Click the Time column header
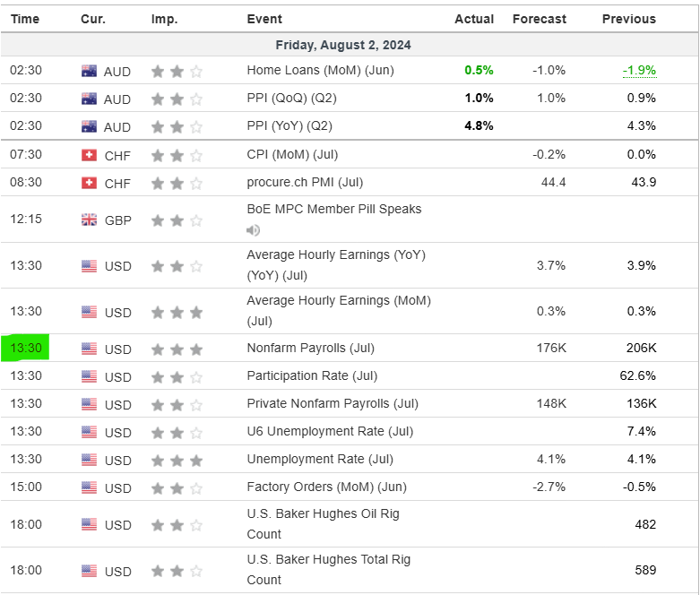Image resolution: width=700 pixels, height=595 pixels. click(25, 19)
